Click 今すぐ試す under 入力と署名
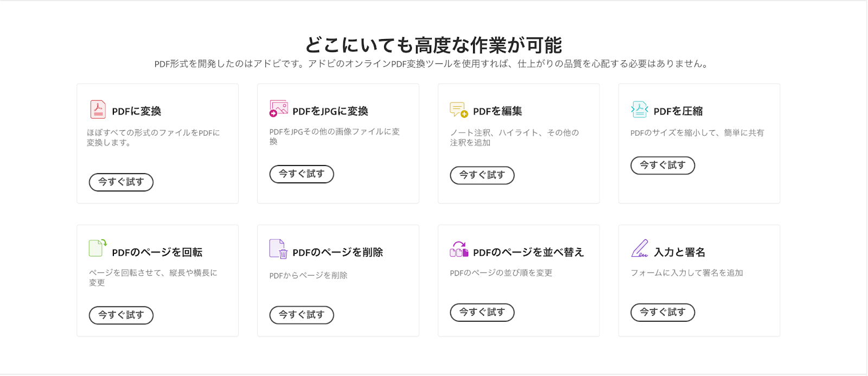This screenshot has height=376, width=868. click(x=663, y=313)
